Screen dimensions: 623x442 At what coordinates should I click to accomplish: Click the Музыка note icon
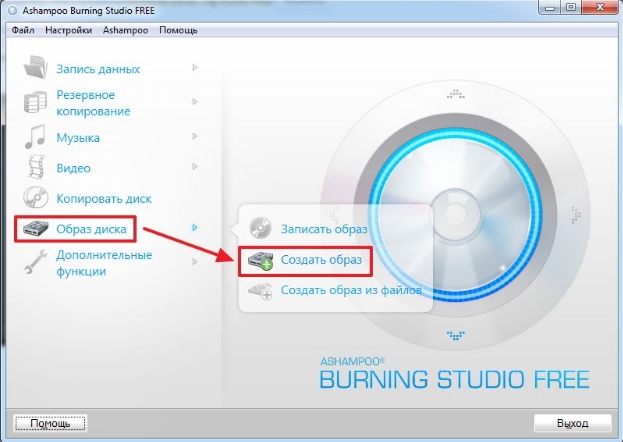35,136
